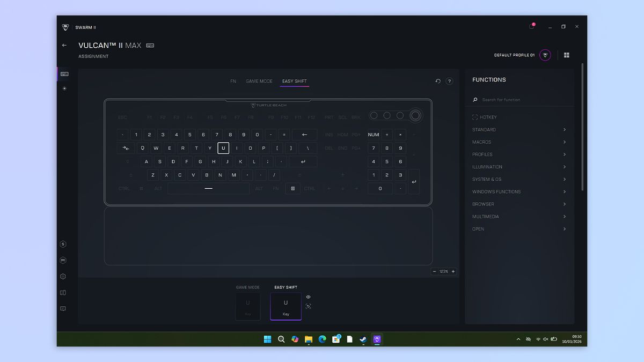
Task: Expand the Windows Functions category
Action: coord(519,191)
